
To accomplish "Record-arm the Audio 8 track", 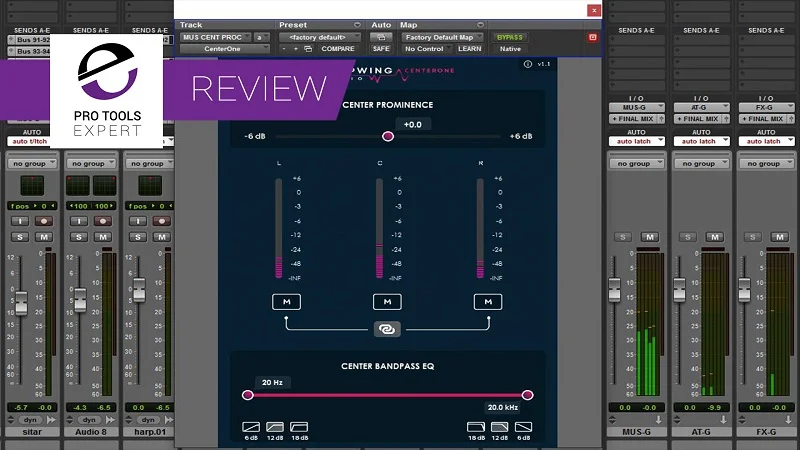I will [103, 221].
